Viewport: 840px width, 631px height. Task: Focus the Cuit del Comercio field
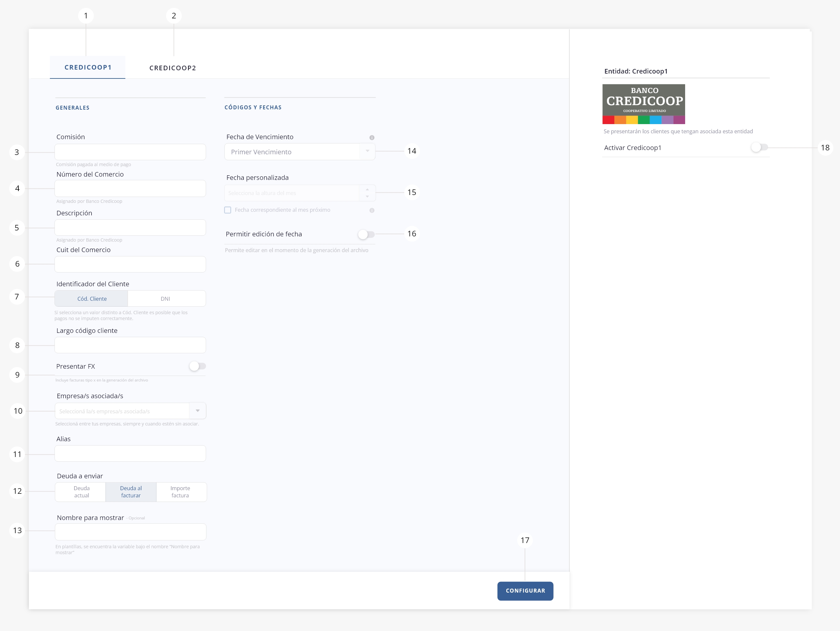(x=130, y=264)
